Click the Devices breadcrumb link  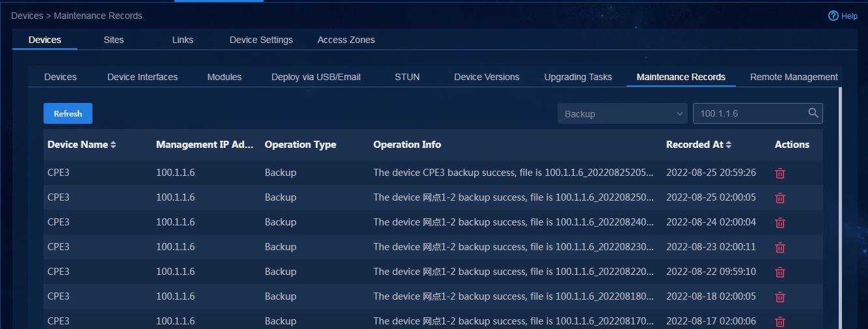tap(27, 16)
